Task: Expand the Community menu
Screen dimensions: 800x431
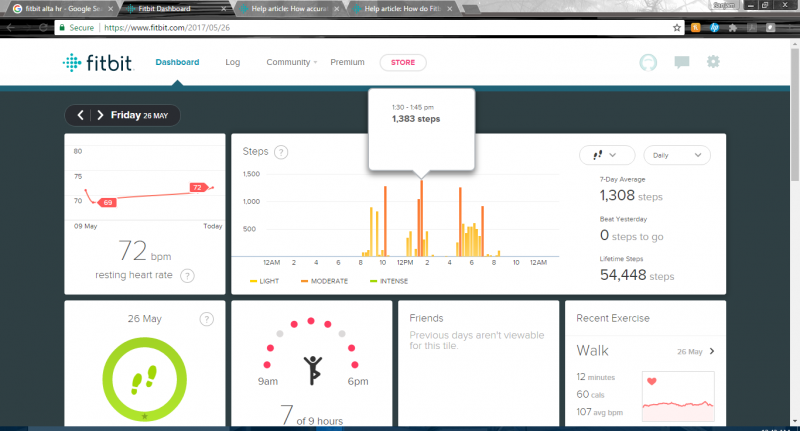Action: tap(291, 62)
